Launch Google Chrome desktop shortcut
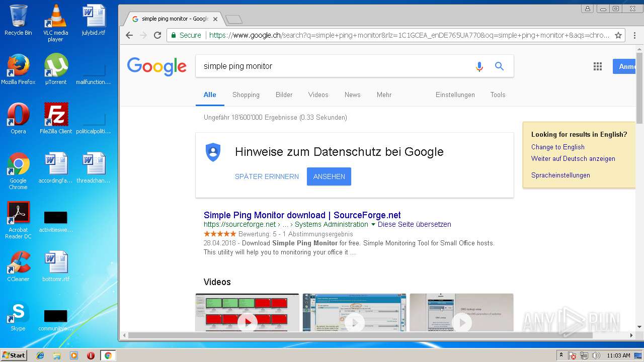 (x=18, y=171)
